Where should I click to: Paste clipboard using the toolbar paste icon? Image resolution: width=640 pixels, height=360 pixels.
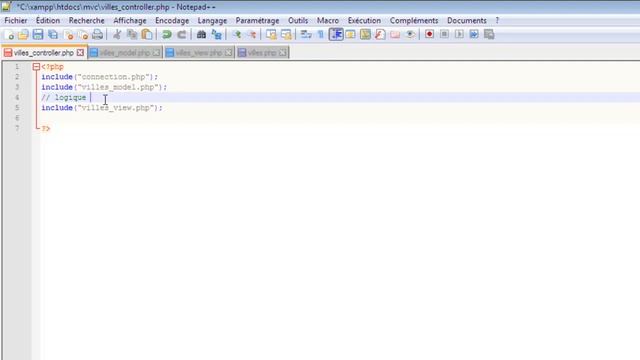coord(147,35)
